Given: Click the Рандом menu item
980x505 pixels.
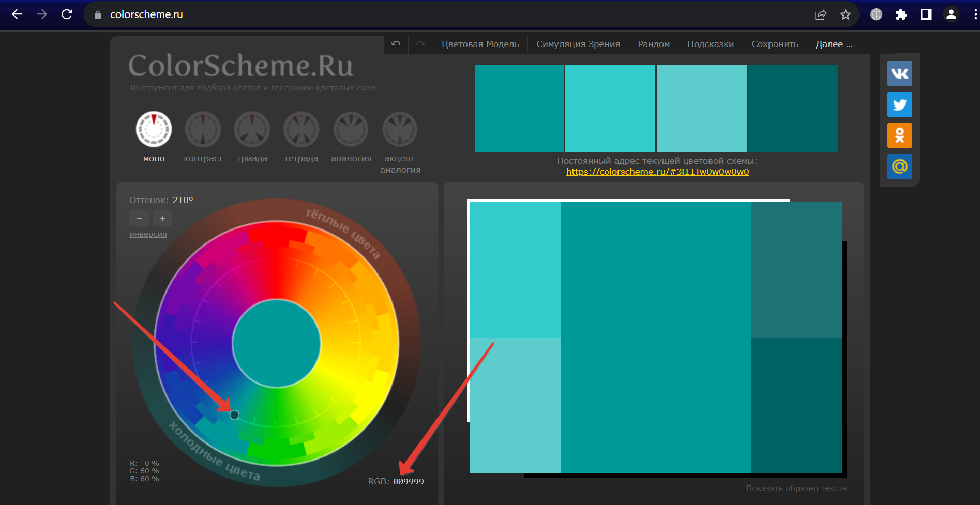Looking at the screenshot, I should tap(654, 44).
